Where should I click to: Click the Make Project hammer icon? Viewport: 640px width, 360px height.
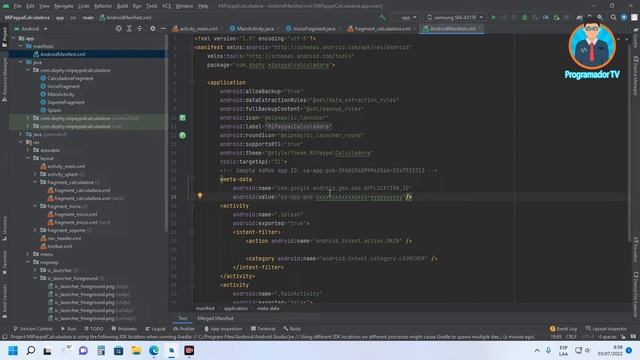382,18
